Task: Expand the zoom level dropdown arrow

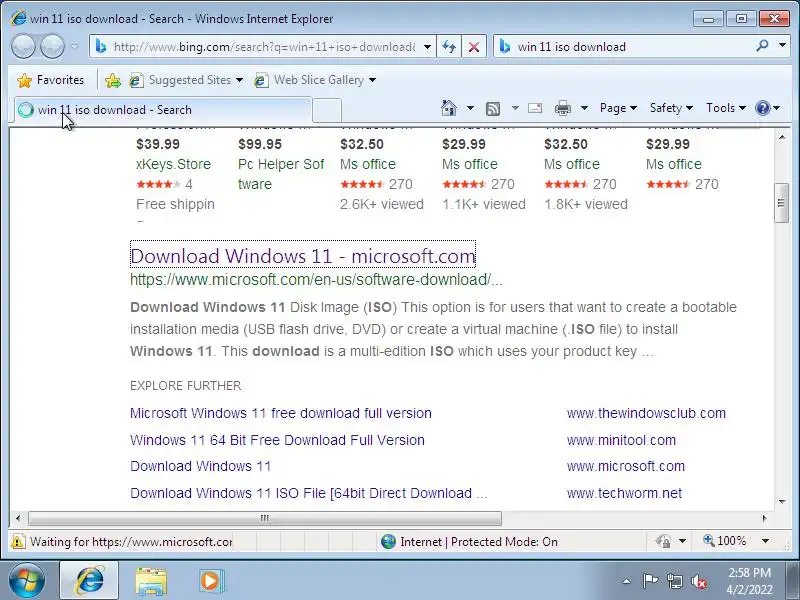Action: click(765, 541)
